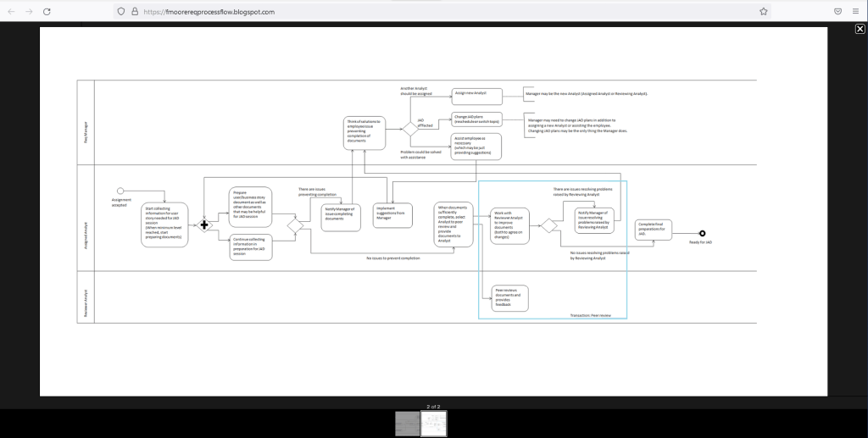
Task: Click the 'Ready for JAD' end circle
Action: click(x=702, y=233)
